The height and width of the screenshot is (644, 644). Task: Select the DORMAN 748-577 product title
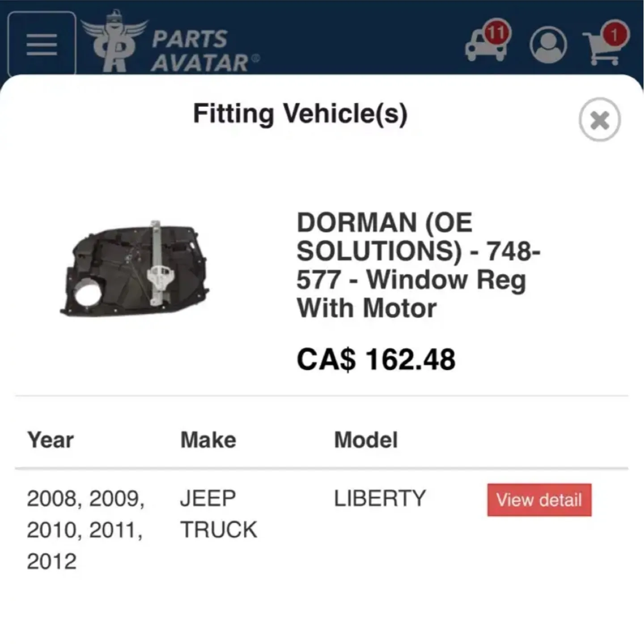[418, 264]
